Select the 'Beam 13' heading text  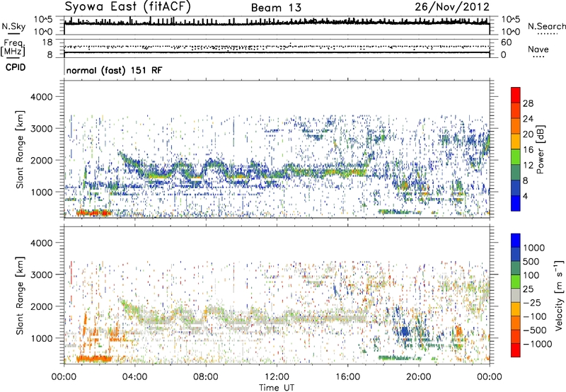point(276,8)
